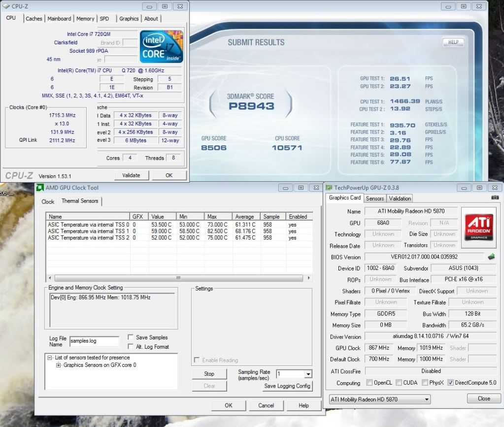Viewport: 504px width, 427px height.
Task: Open the Mainboard tab in CPU-Z
Action: [59, 19]
